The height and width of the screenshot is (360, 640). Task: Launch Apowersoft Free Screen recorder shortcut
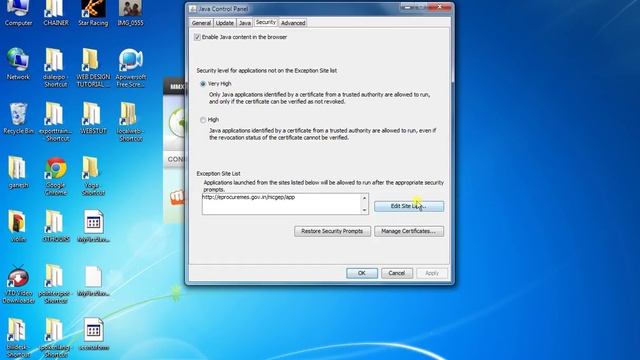(130, 67)
